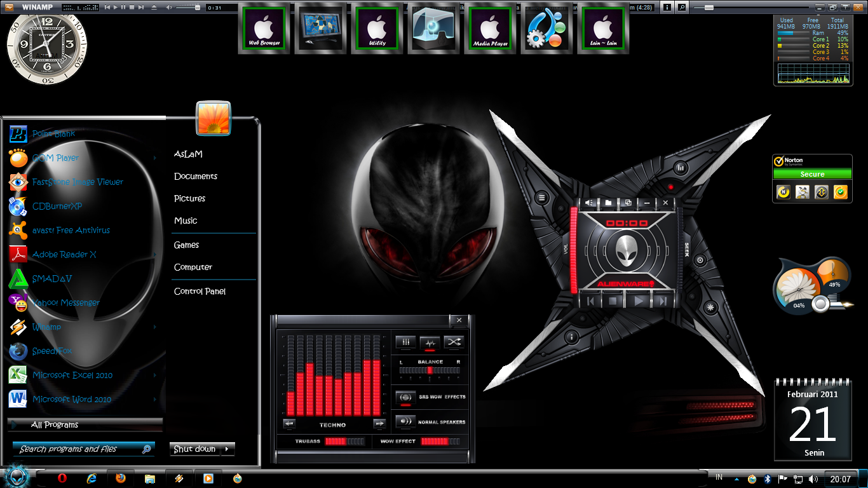Open playlist menu button on Alienware player
Viewport: 868px width, 488px height.
542,198
